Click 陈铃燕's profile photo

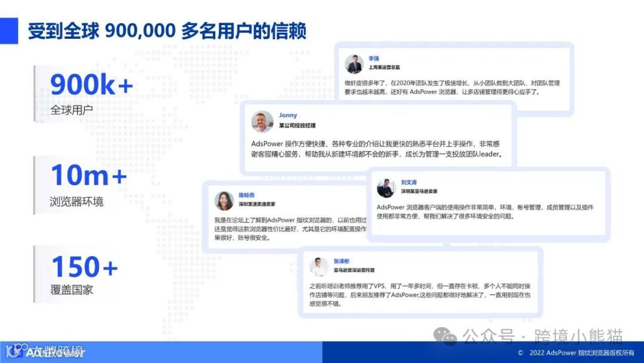pos(224,201)
